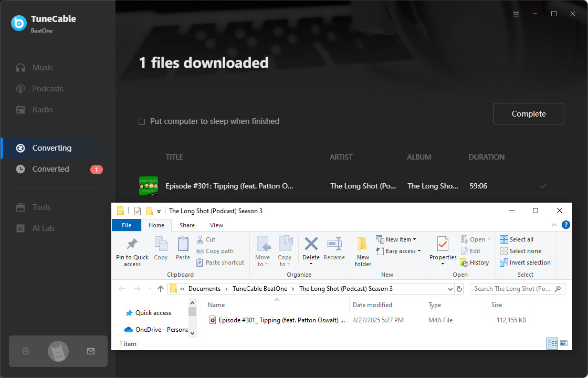Click Invert selection
588x378 pixels.
(x=526, y=262)
